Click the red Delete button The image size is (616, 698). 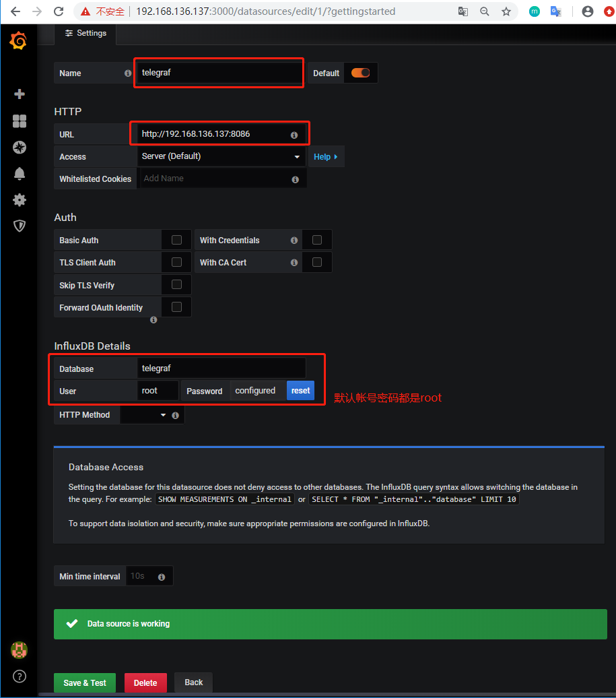145,683
